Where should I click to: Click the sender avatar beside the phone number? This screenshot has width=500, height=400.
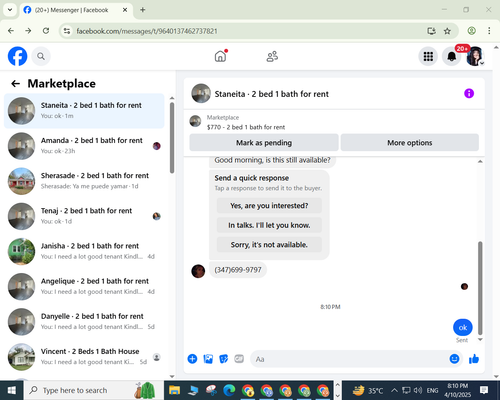click(198, 271)
